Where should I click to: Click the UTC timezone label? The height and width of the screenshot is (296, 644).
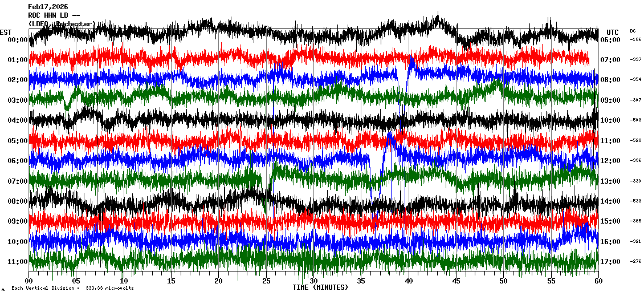click(x=612, y=33)
